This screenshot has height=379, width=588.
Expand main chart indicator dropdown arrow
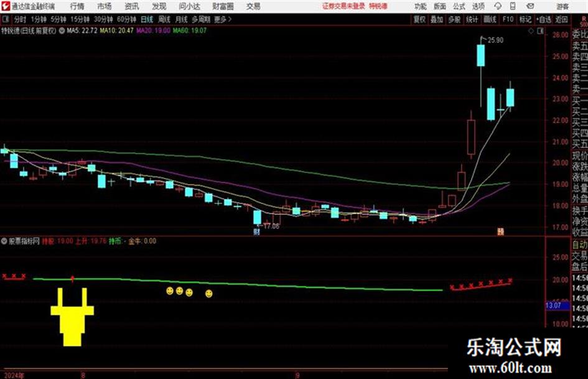(x=62, y=30)
